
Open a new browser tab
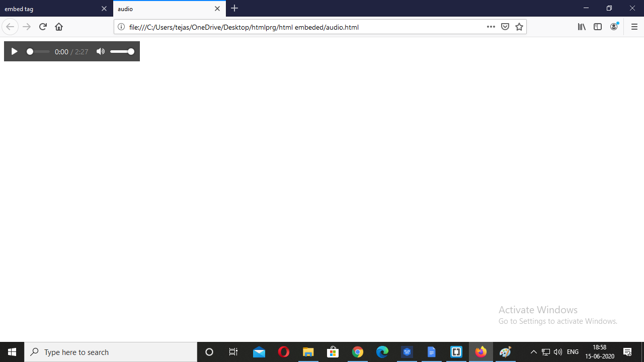(234, 9)
